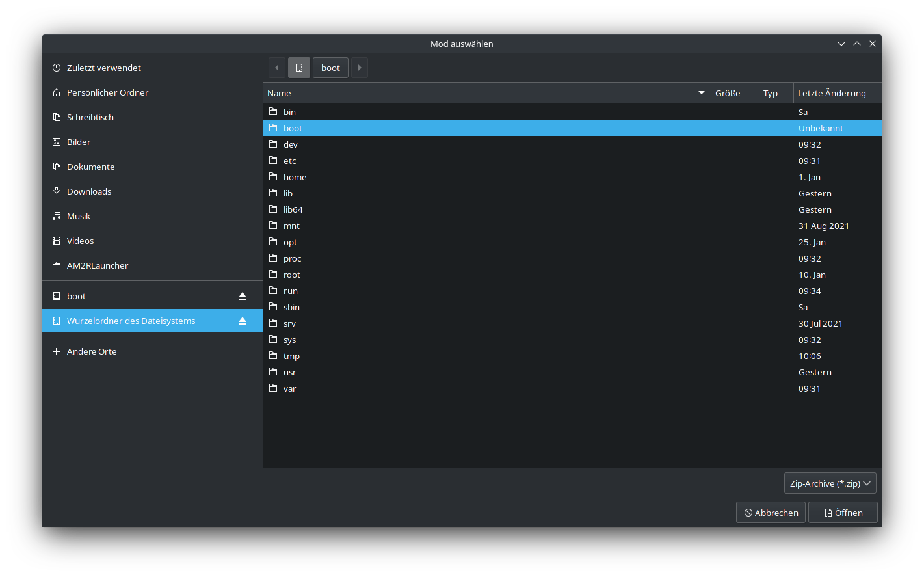The image size is (924, 577).
Task: Switch to the boot breadcrumb segment
Action: [330, 67]
